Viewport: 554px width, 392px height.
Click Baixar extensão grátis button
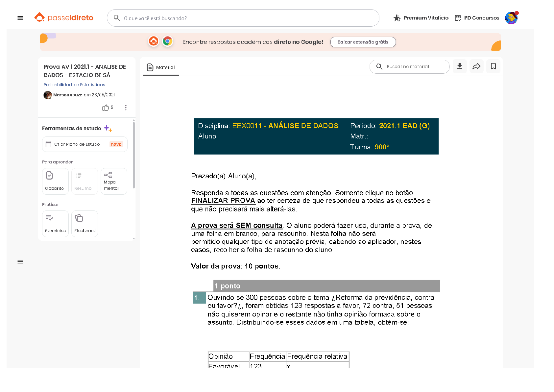click(363, 42)
